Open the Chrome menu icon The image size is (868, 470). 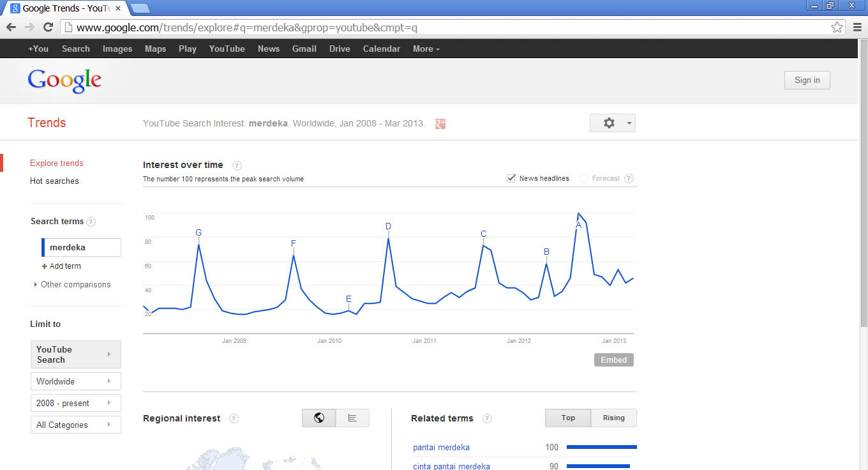(x=857, y=27)
